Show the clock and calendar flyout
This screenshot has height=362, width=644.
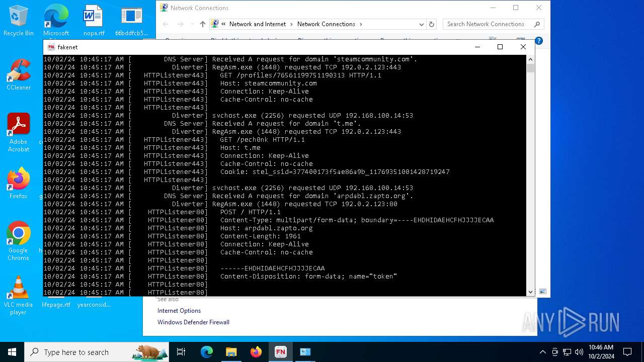[601, 352]
